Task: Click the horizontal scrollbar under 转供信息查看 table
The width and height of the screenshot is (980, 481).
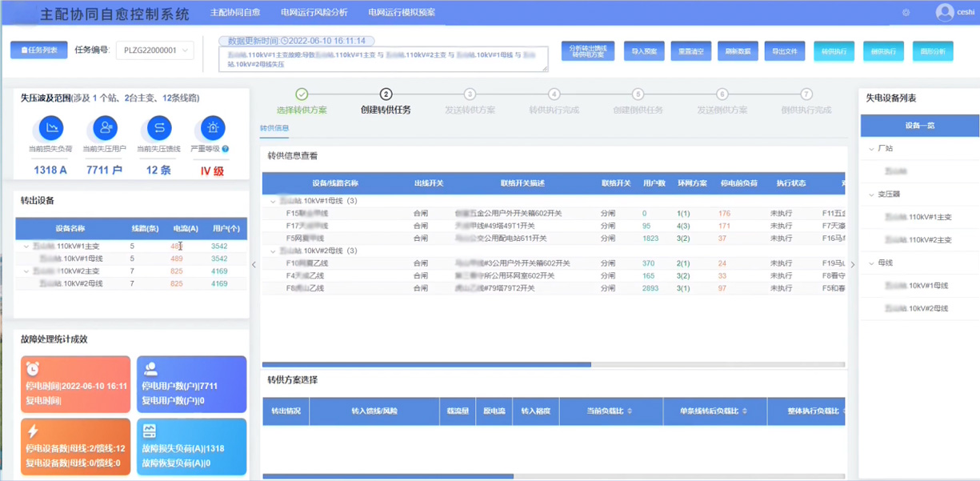Action: coord(426,364)
